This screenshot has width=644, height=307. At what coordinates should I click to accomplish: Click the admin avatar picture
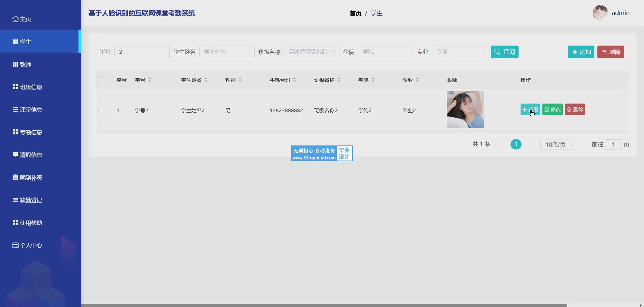point(600,13)
